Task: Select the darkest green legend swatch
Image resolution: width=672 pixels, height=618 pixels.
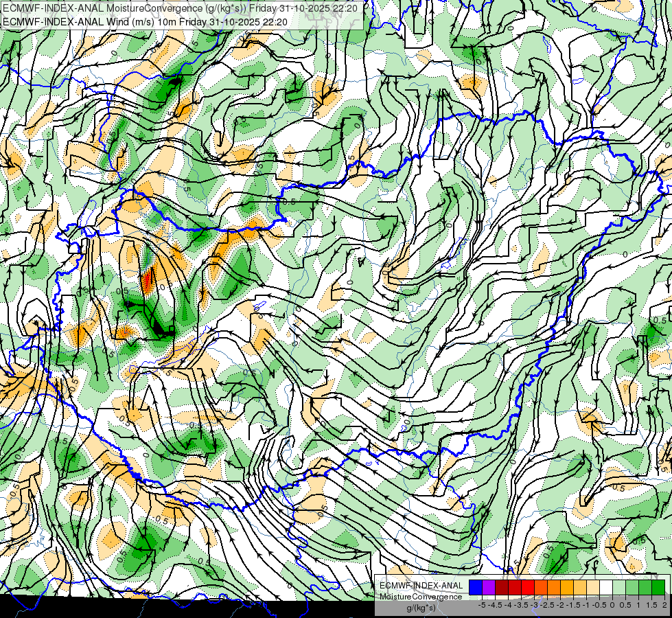Action: (658, 587)
